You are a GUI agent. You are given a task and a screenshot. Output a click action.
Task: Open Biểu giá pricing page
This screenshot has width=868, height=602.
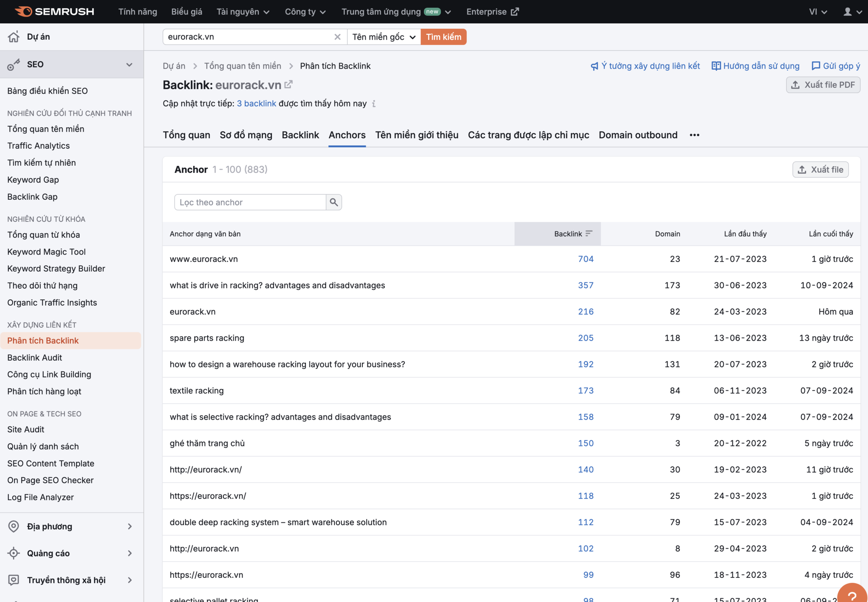point(186,11)
